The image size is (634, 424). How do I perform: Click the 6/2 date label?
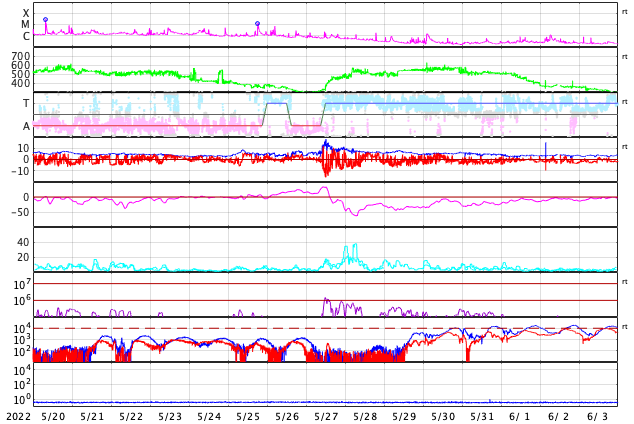tap(559, 417)
